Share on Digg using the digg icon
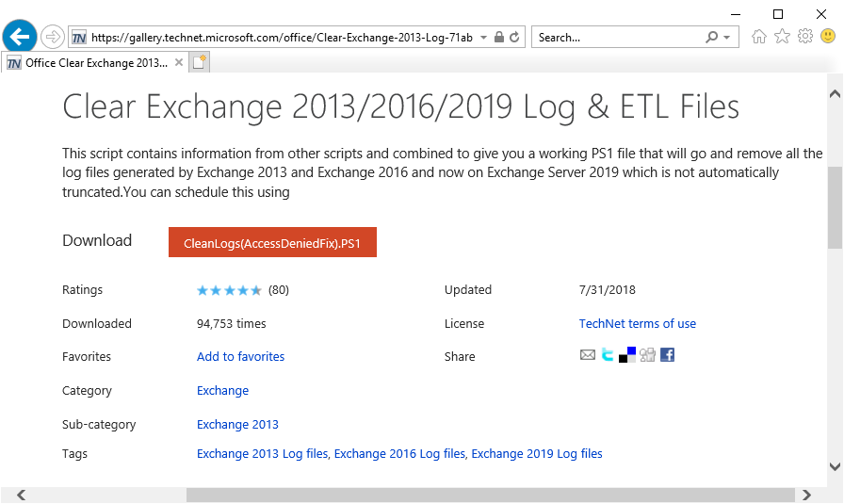The width and height of the screenshot is (844, 504). [x=647, y=355]
